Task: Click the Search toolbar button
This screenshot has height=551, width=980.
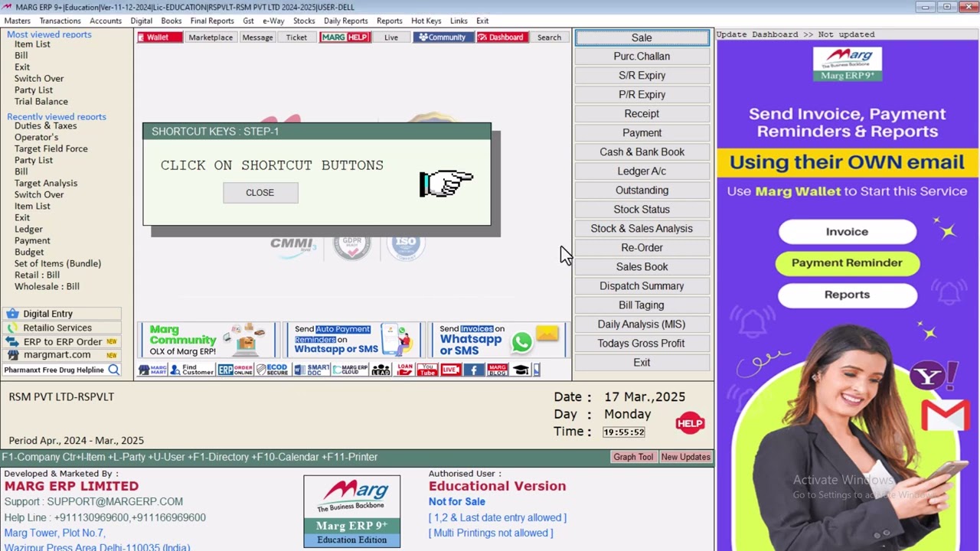Action: 549,37
